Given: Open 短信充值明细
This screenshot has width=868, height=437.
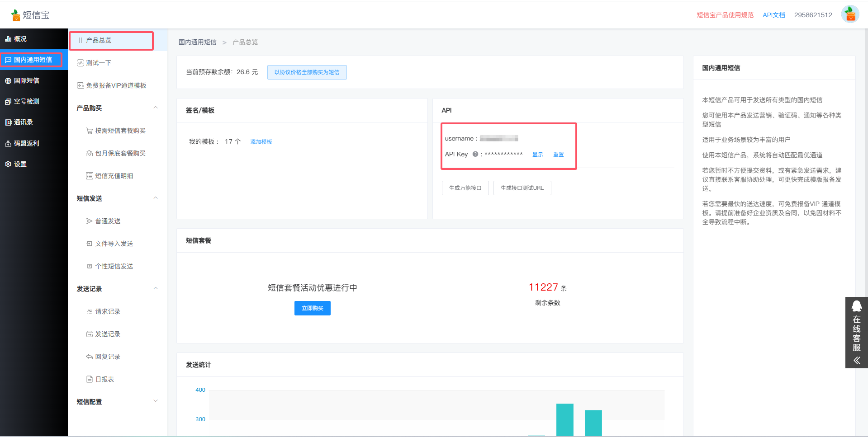Looking at the screenshot, I should coord(118,176).
